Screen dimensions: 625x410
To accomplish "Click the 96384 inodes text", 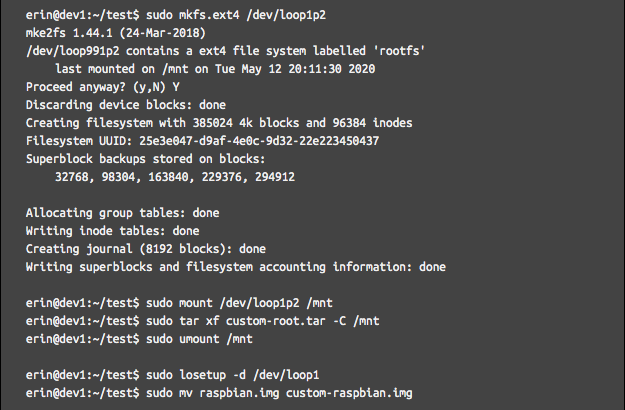I will 372,123.
